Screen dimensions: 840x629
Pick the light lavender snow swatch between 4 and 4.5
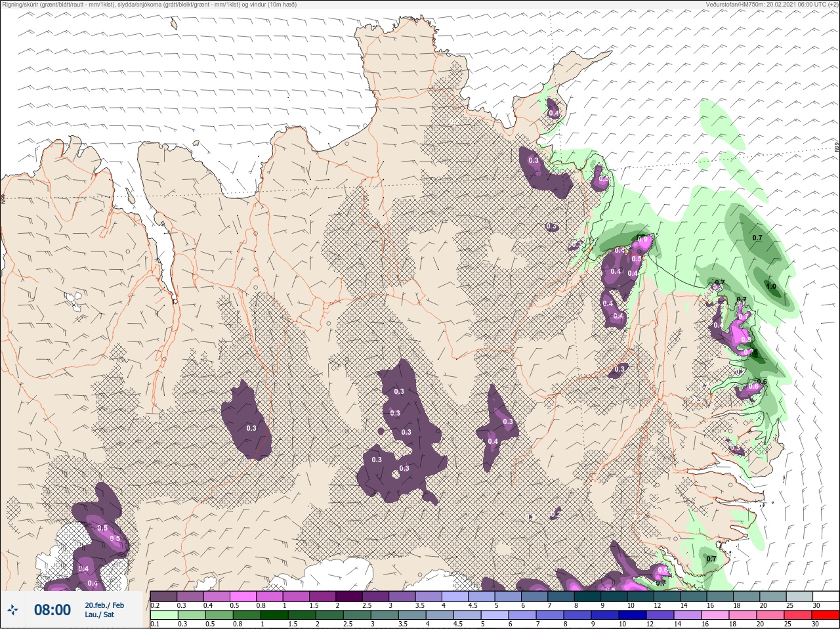click(456, 596)
